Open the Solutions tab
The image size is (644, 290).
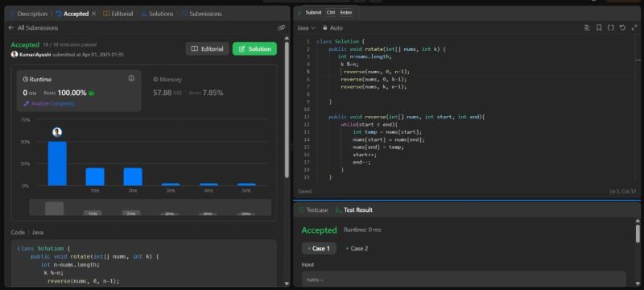pos(157,14)
